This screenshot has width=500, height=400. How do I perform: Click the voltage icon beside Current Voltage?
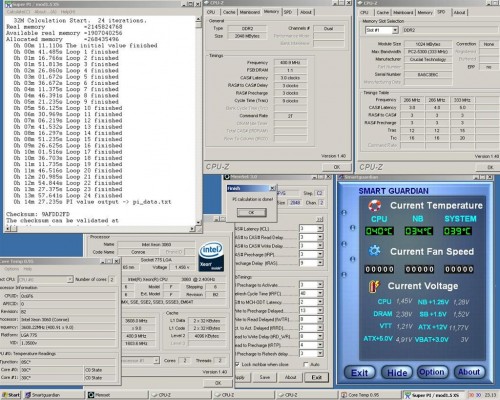374,286
